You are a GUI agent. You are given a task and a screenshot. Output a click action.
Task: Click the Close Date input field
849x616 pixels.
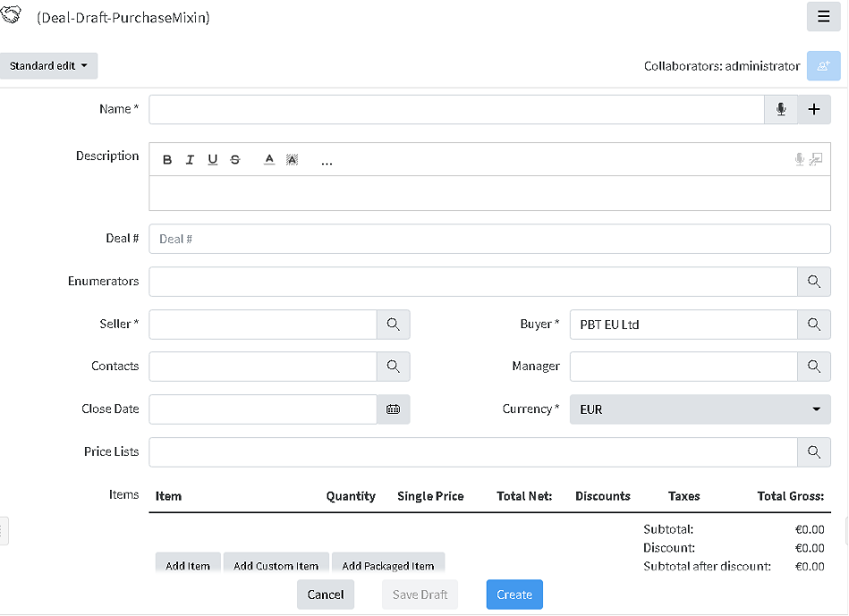pyautogui.click(x=263, y=409)
